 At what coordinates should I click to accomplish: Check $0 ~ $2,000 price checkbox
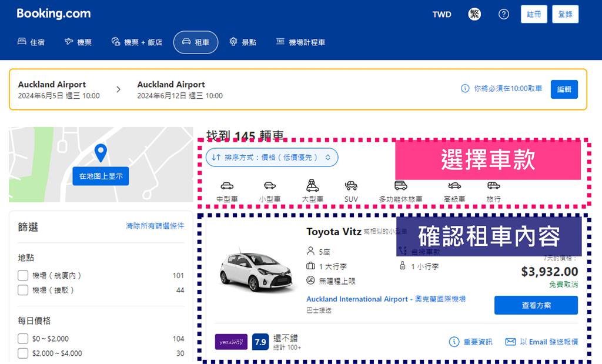(x=23, y=339)
